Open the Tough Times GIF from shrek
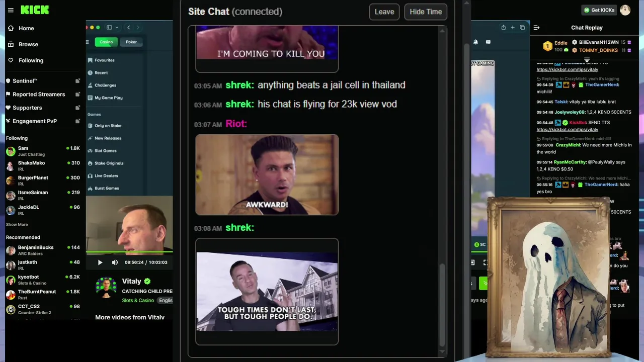 (267, 292)
